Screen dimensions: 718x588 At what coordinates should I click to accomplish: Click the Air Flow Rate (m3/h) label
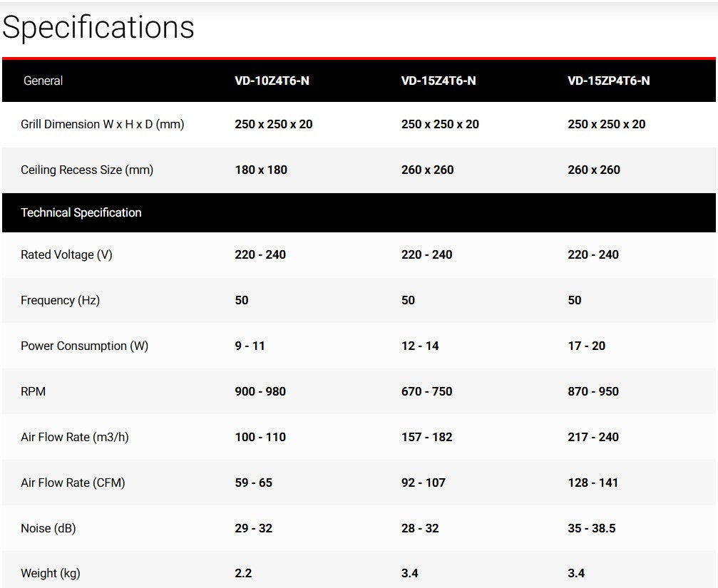75,437
